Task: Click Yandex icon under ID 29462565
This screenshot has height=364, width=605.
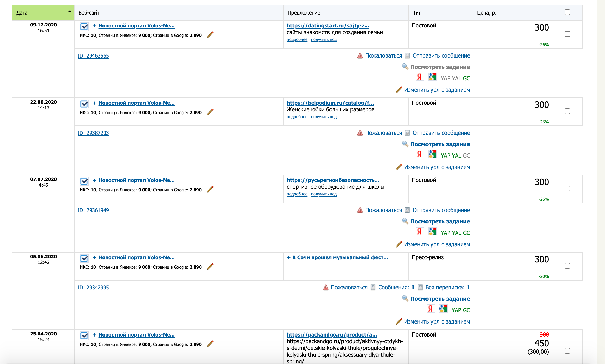Action: tap(420, 77)
